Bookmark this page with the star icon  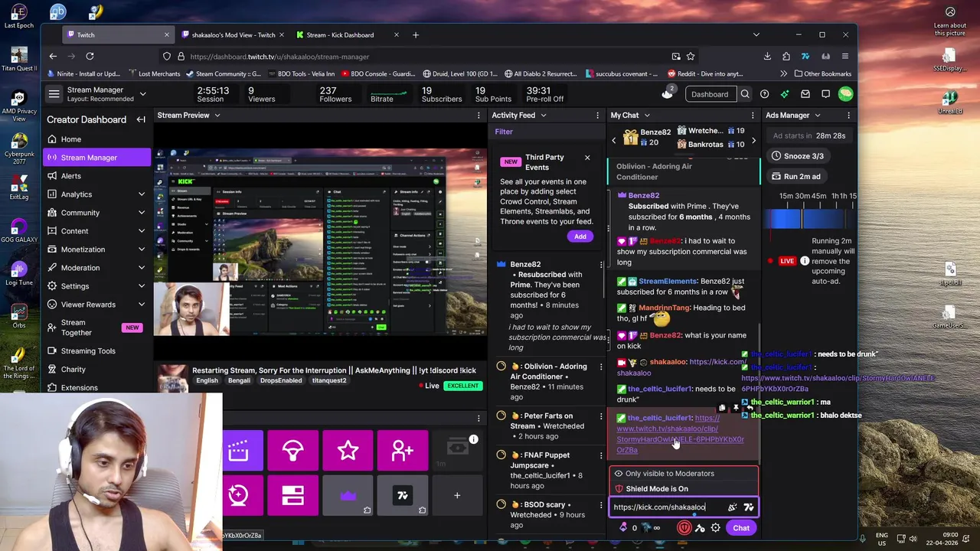click(x=691, y=56)
